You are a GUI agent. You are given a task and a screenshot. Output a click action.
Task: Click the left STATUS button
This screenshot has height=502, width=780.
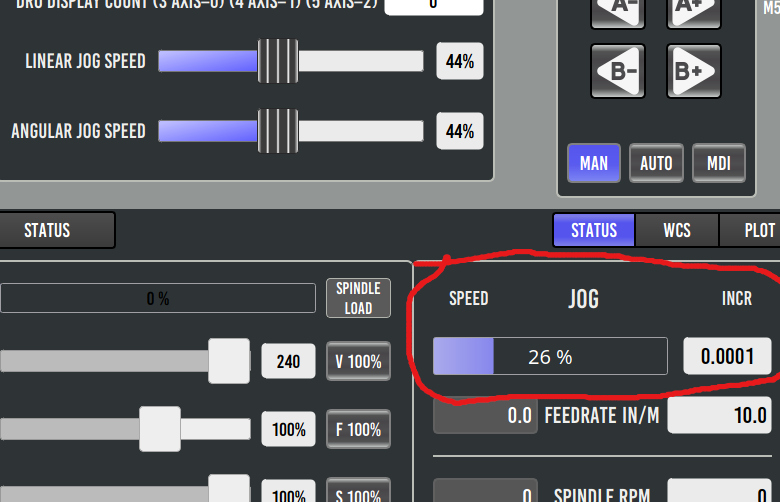tap(55, 230)
